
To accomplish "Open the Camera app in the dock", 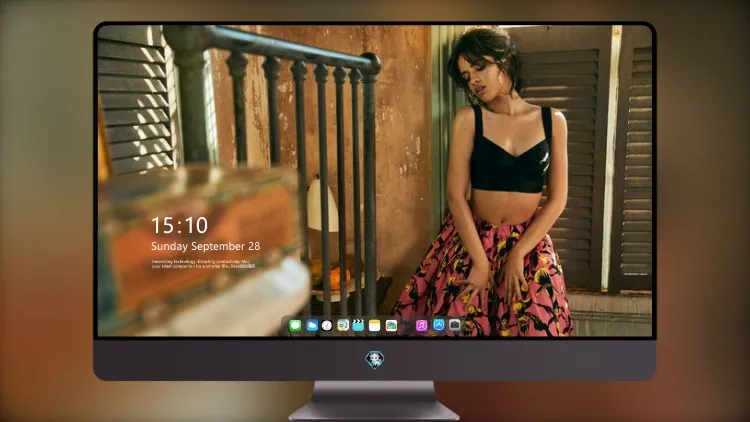I will pyautogui.click(x=454, y=325).
